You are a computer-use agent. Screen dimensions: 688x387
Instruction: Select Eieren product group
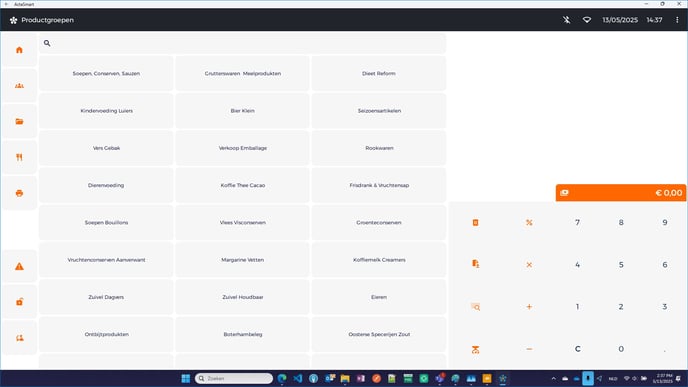(379, 297)
